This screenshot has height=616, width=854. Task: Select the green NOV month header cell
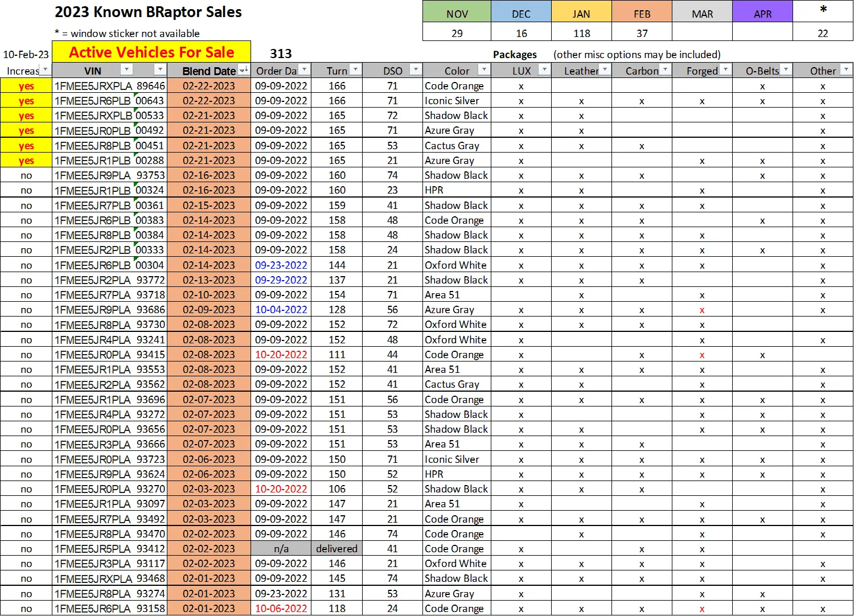point(457,12)
